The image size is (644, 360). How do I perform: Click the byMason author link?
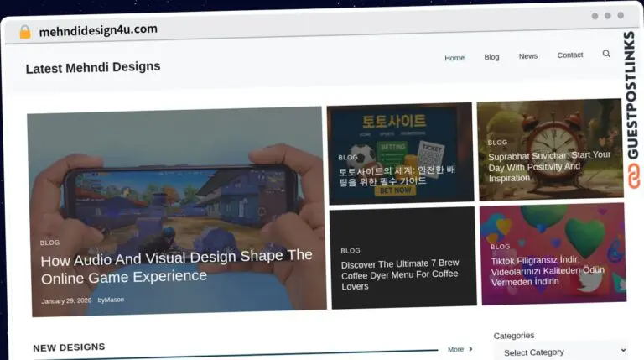click(x=111, y=300)
